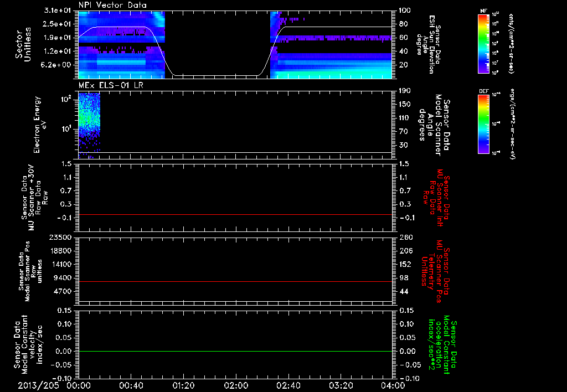The image size is (567, 392).
Task: Click the 'NF' label above the color bar
Action: pyautogui.click(x=483, y=11)
